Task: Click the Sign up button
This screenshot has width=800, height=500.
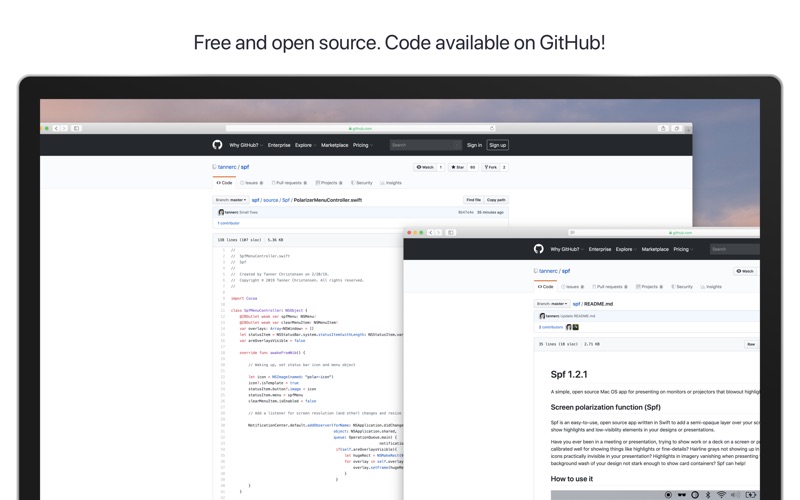Action: click(x=497, y=145)
